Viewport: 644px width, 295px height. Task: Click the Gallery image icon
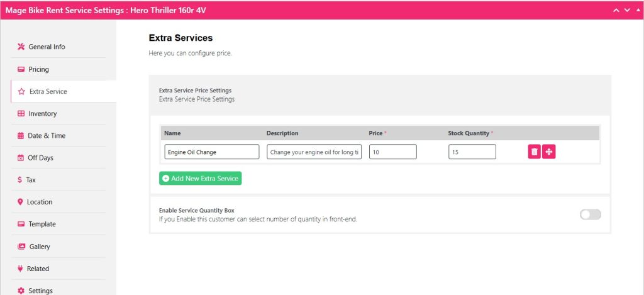[x=21, y=247]
